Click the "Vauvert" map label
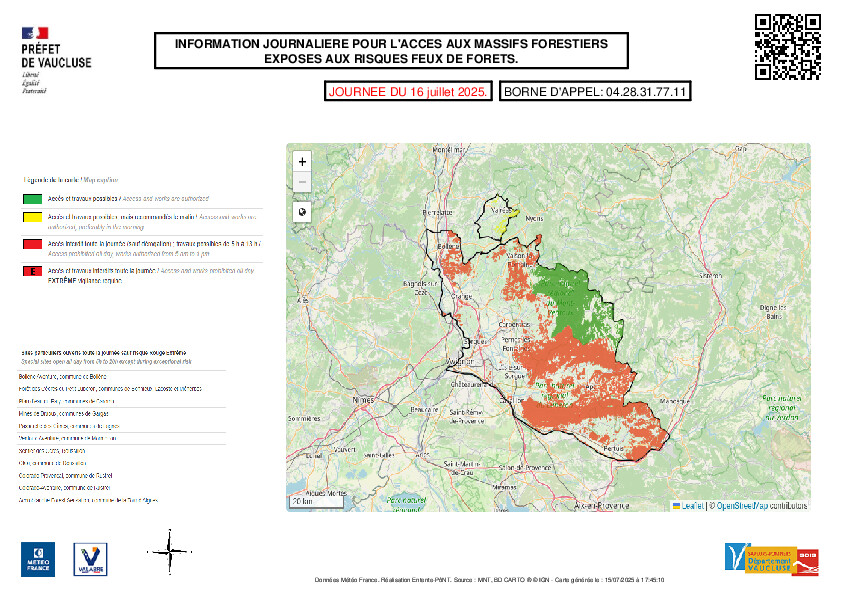This screenshot has width=842, height=595. pos(344,449)
